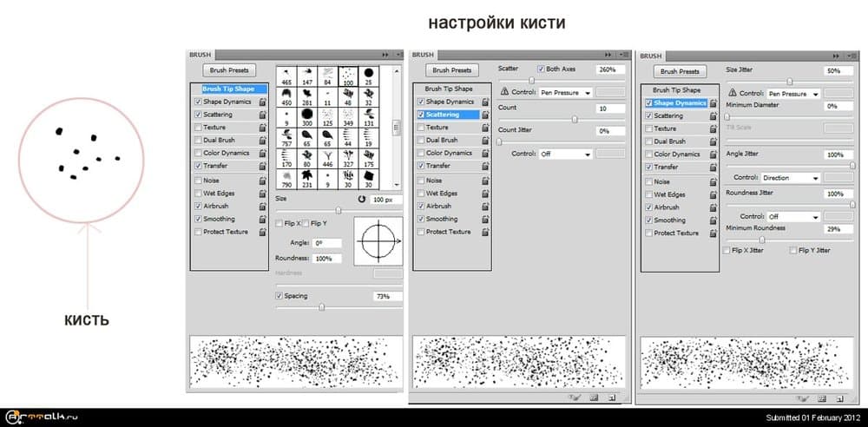Enable Texture checkbox in left panel

[x=198, y=128]
